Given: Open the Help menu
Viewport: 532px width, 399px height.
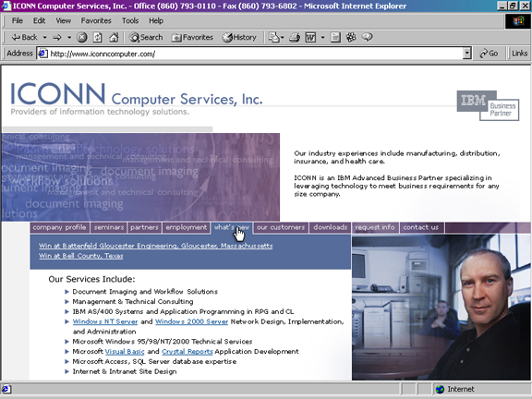Looking at the screenshot, I should 156,20.
